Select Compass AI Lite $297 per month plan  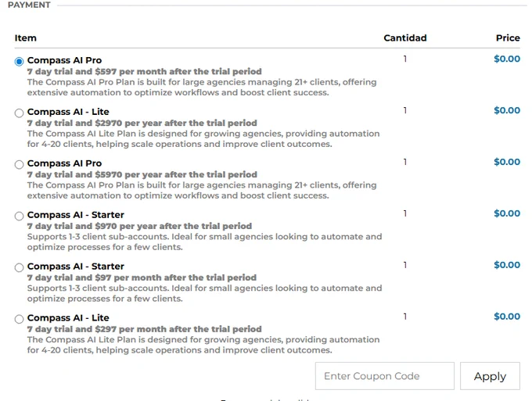[19, 319]
